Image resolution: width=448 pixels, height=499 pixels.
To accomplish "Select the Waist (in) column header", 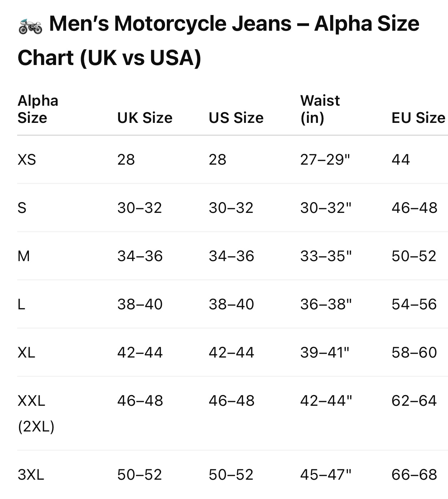I will point(320,109).
